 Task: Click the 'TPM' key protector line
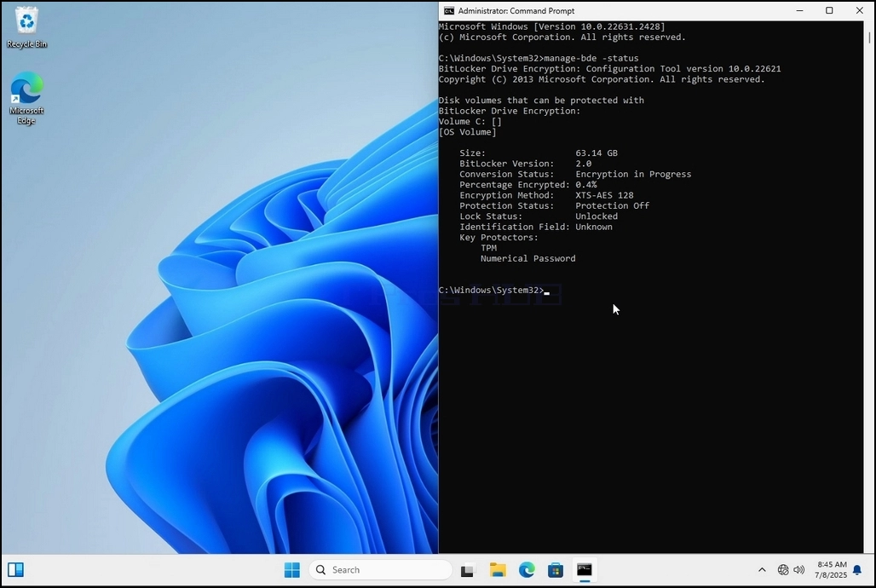(488, 248)
